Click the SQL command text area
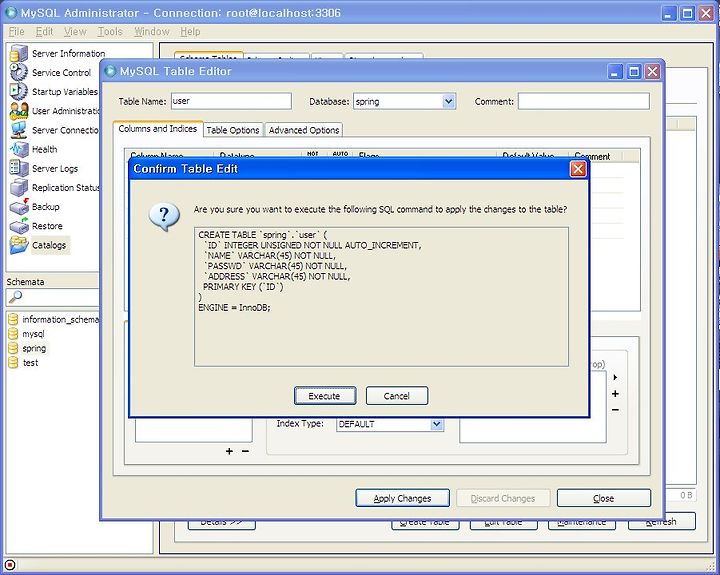The height and width of the screenshot is (575, 720). pyautogui.click(x=381, y=297)
